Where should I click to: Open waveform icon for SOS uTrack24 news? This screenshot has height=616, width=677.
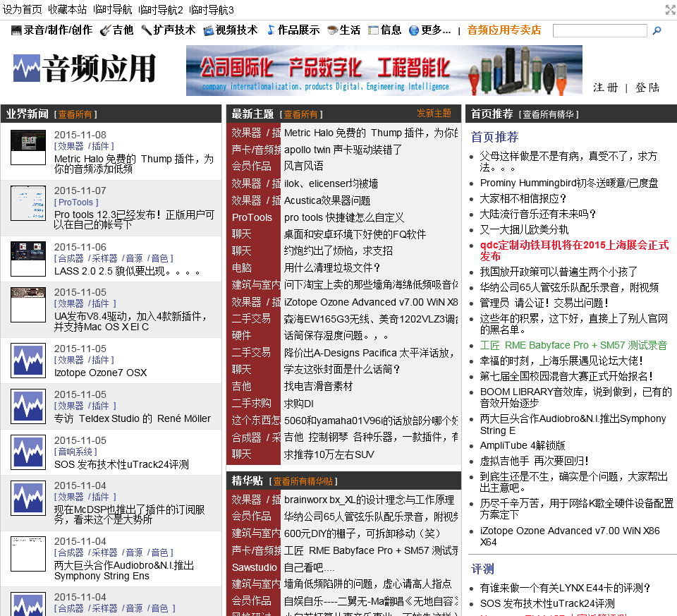pos(28,452)
